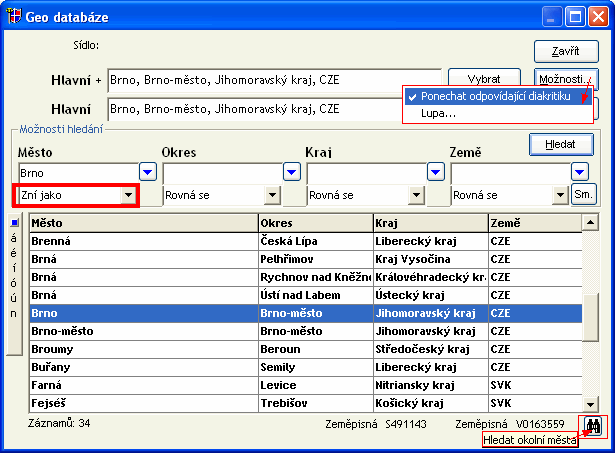Insert the letter í from the side strip
This screenshot has width=615, height=453.
point(14,268)
